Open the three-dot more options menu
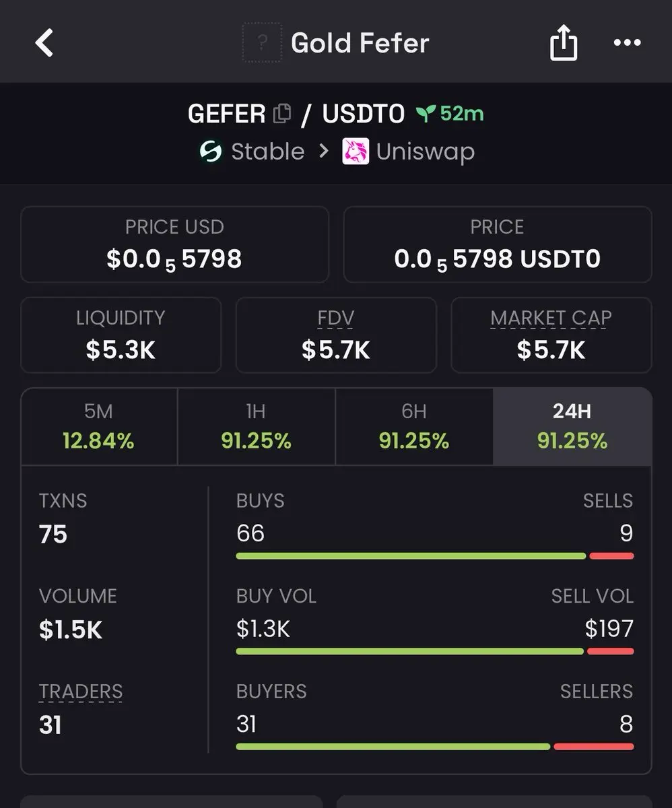The image size is (672, 808). 628,43
